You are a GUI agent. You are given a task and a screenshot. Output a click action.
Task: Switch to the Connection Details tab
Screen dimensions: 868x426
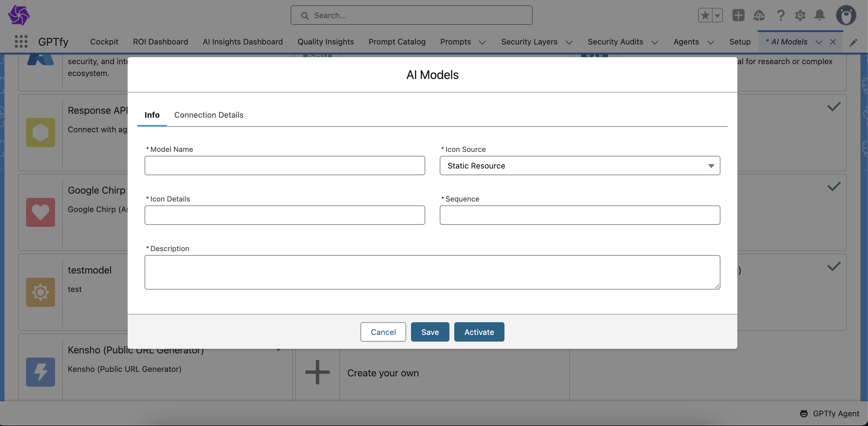209,115
